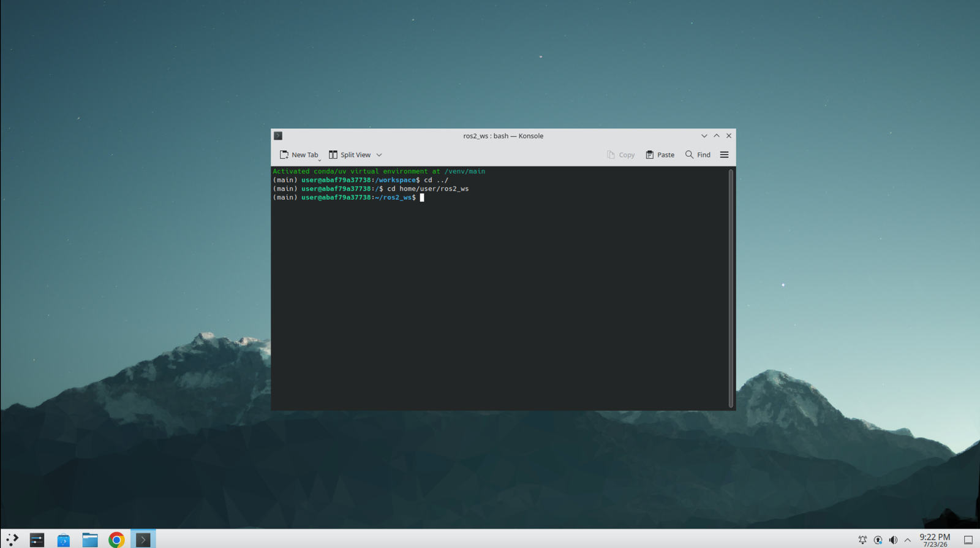Launch Google Chrome from the taskbar
The image size is (980, 548).
tap(116, 539)
